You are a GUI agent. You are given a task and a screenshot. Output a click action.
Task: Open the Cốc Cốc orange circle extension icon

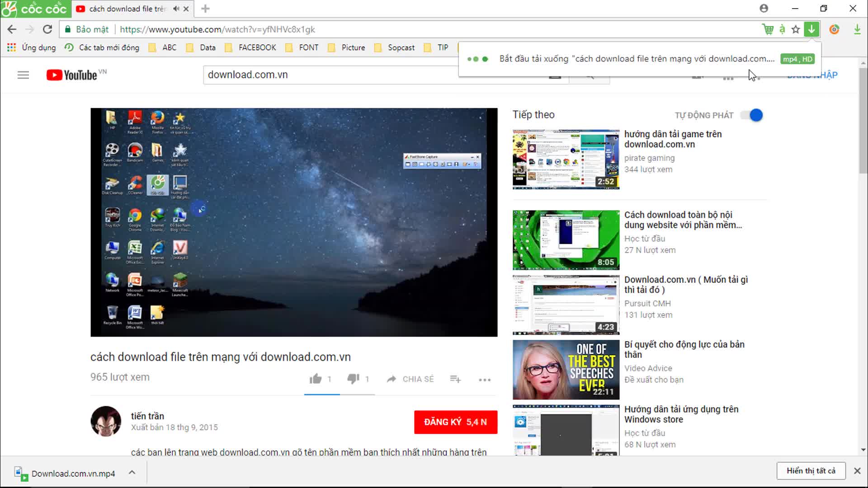click(835, 29)
